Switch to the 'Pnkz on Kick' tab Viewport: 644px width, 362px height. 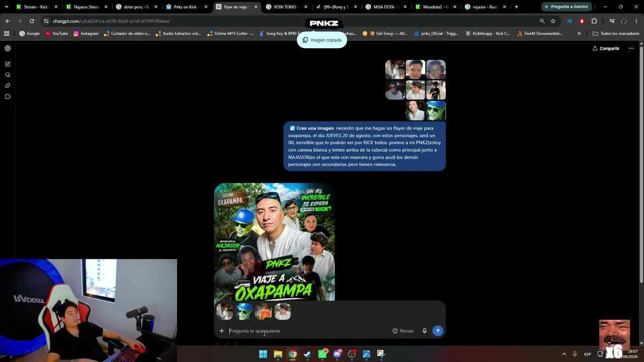(186, 7)
